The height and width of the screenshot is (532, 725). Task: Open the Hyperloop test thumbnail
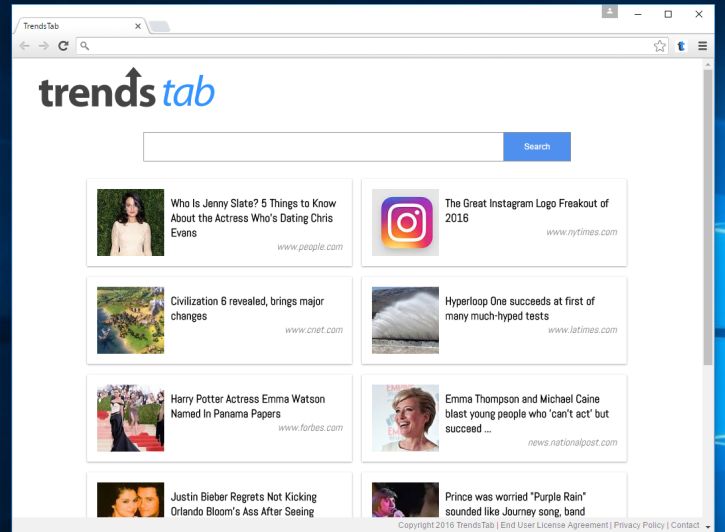pyautogui.click(x=406, y=320)
